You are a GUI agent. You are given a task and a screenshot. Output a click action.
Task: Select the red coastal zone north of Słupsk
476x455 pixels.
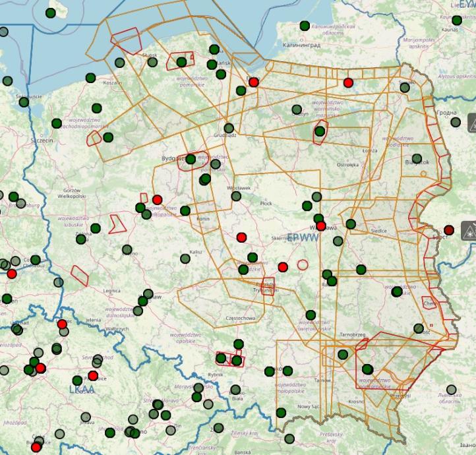pos(127,41)
